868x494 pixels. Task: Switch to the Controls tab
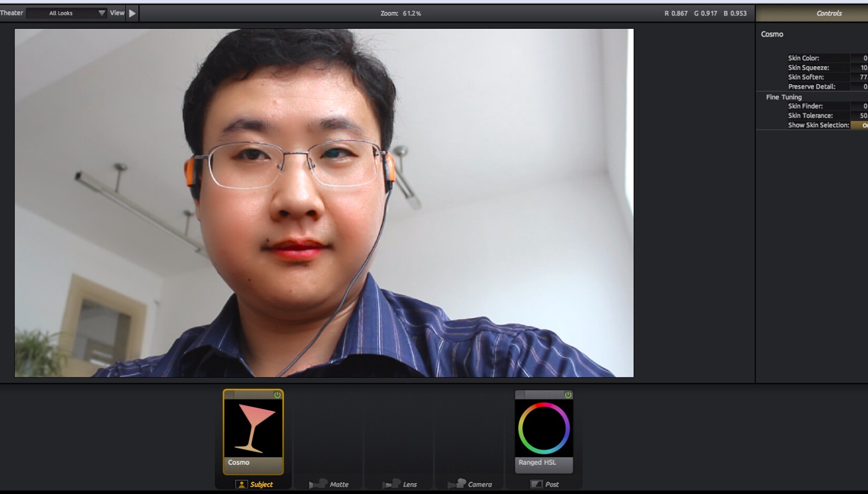coord(812,13)
